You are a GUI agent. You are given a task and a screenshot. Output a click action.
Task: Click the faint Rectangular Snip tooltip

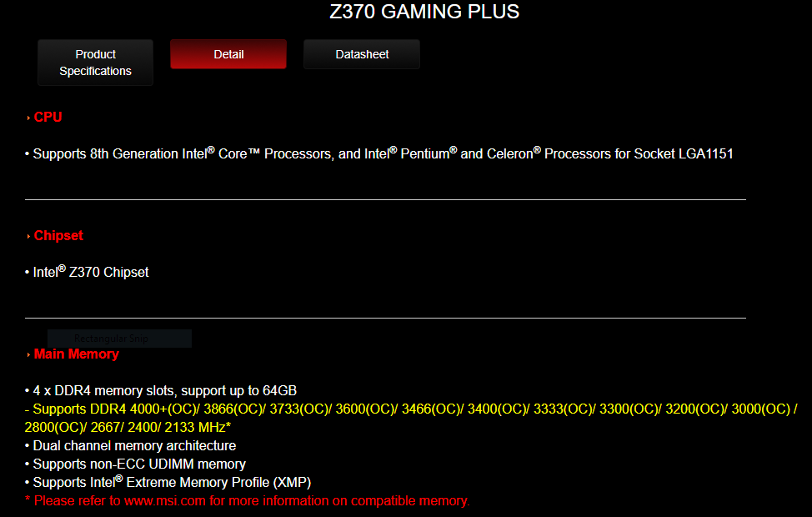(x=119, y=339)
